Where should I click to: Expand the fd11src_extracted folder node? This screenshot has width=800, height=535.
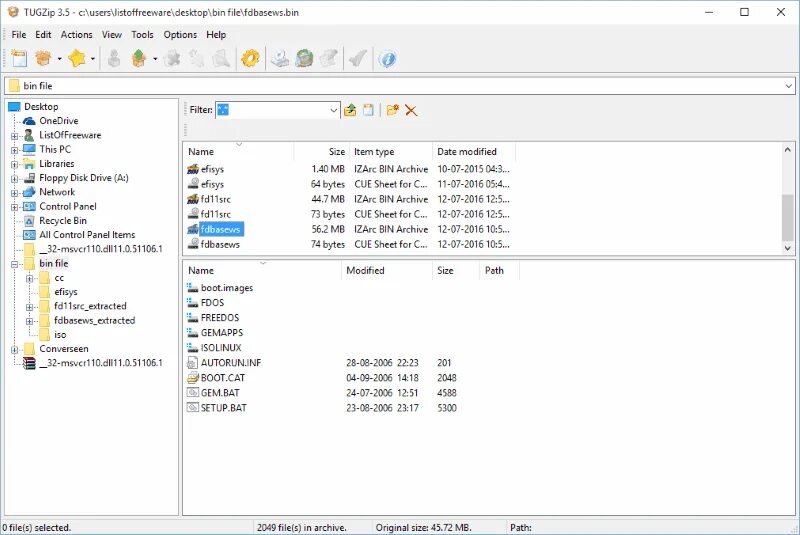(30, 307)
